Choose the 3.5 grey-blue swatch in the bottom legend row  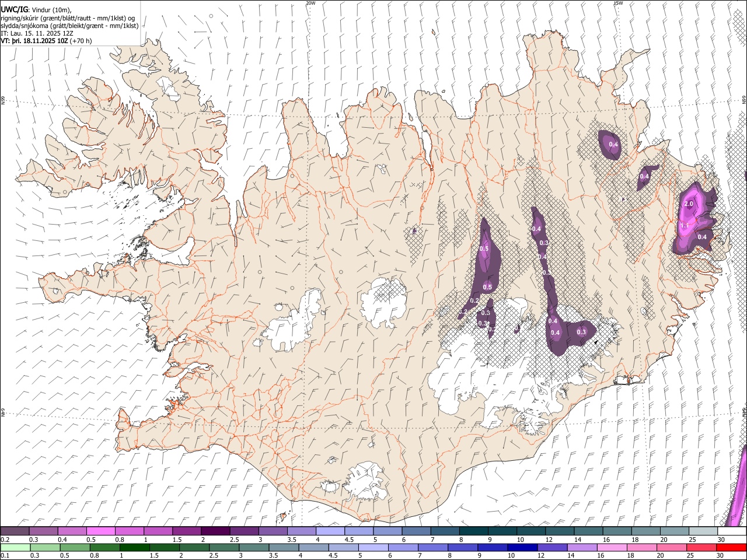click(x=284, y=548)
